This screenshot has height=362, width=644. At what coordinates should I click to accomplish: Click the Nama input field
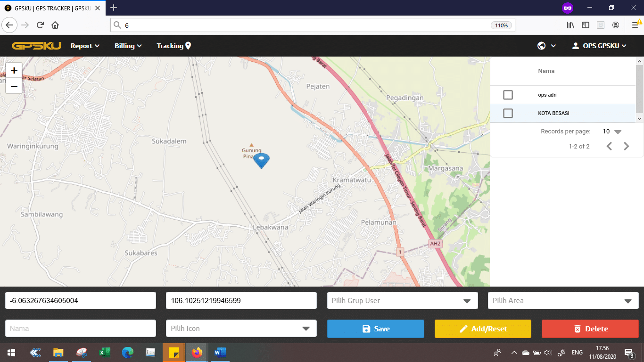tap(80, 329)
